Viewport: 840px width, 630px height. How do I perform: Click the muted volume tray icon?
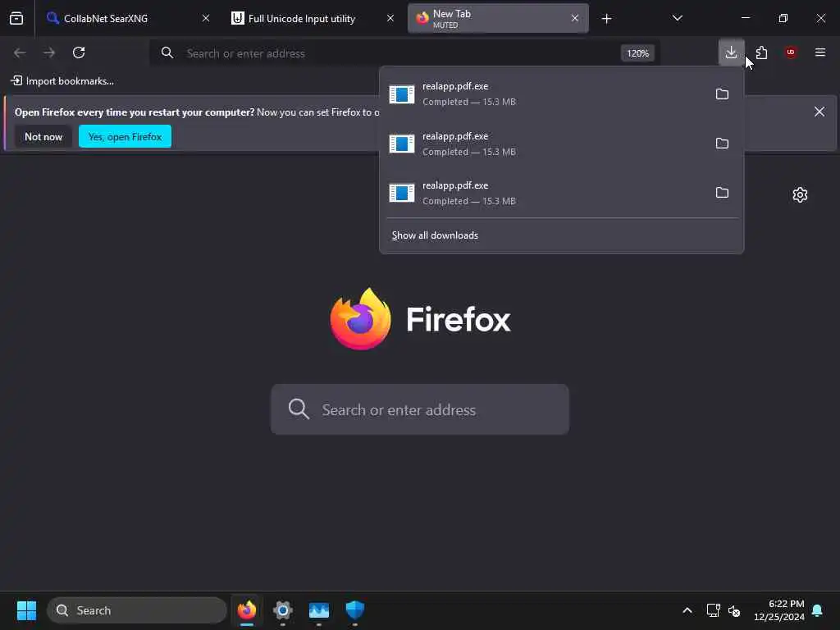[x=734, y=610]
